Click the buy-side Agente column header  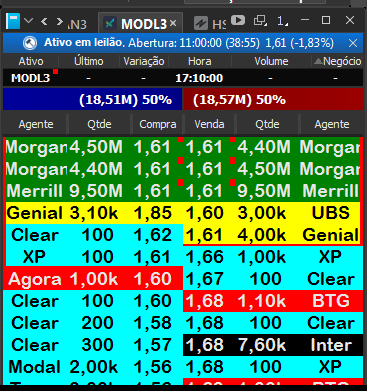(36, 124)
